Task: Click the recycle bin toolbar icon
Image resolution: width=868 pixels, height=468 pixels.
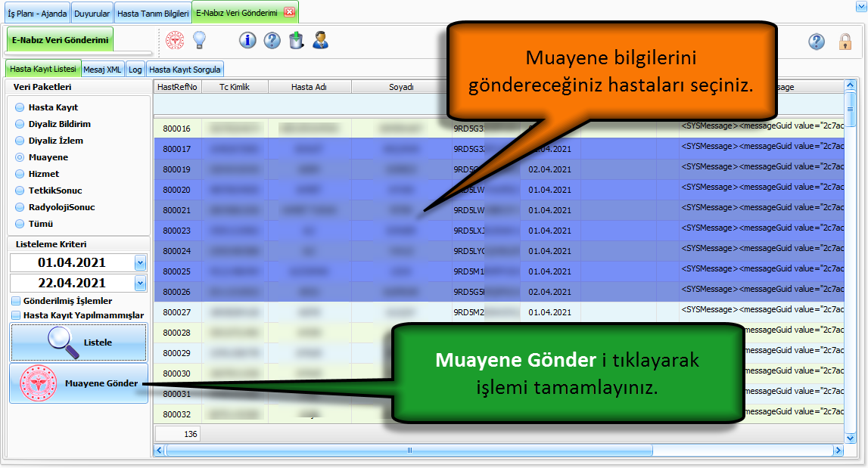Action: point(297,40)
